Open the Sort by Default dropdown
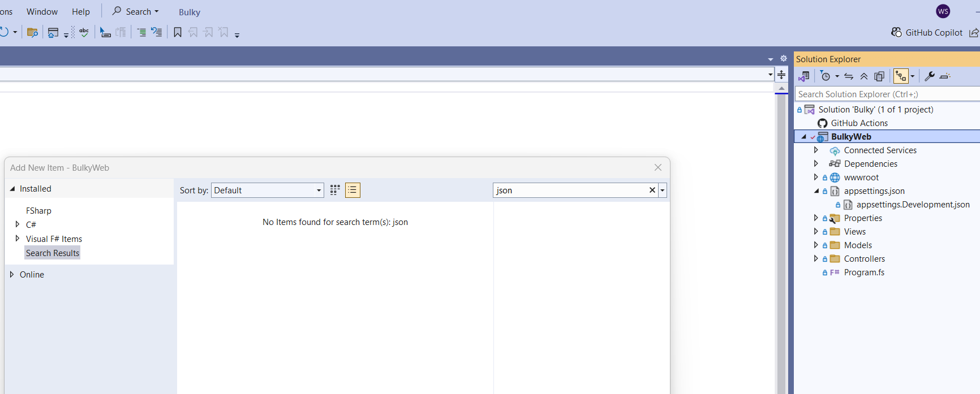This screenshot has height=394, width=980. 267,190
